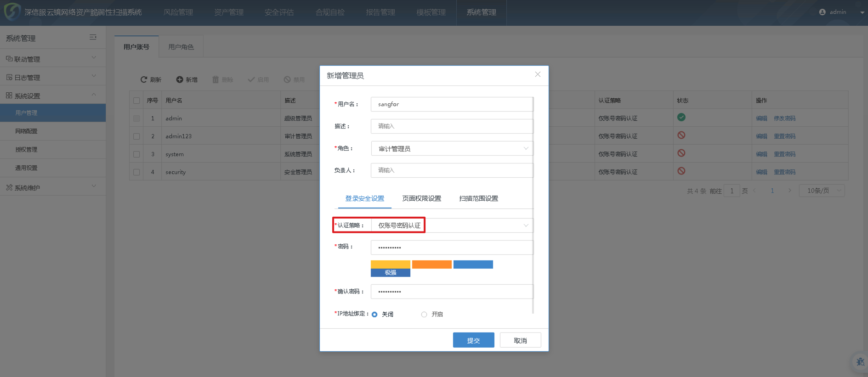This screenshot has width=868, height=377.
Task: Click 编辑 link for admin row
Action: point(762,118)
